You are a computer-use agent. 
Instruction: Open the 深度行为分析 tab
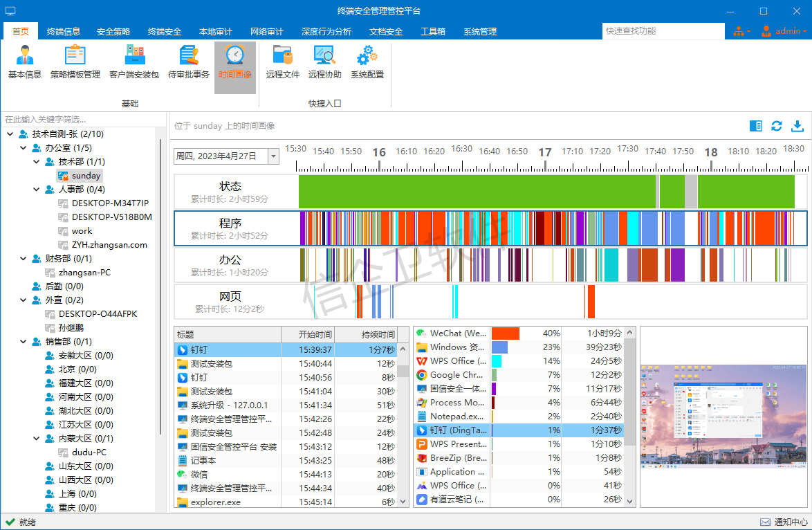[326, 32]
